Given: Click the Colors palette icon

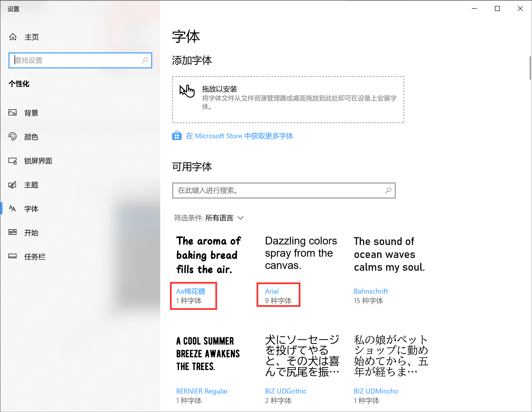Looking at the screenshot, I should 12,136.
